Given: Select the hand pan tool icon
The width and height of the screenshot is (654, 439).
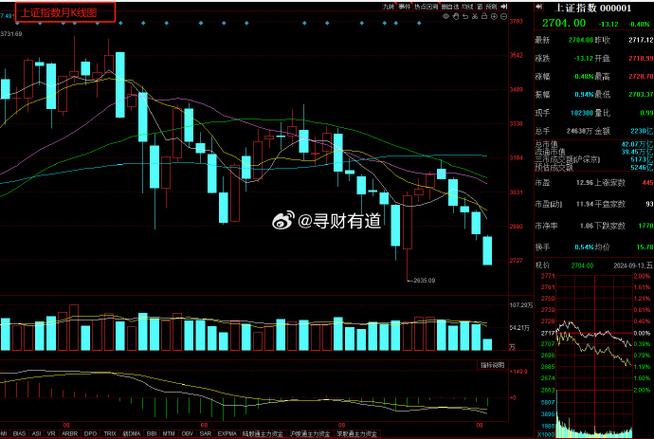Looking at the screenshot, I should click(x=455, y=16).
